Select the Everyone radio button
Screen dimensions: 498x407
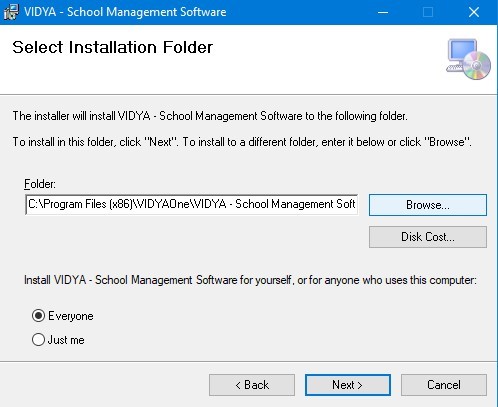point(38,315)
